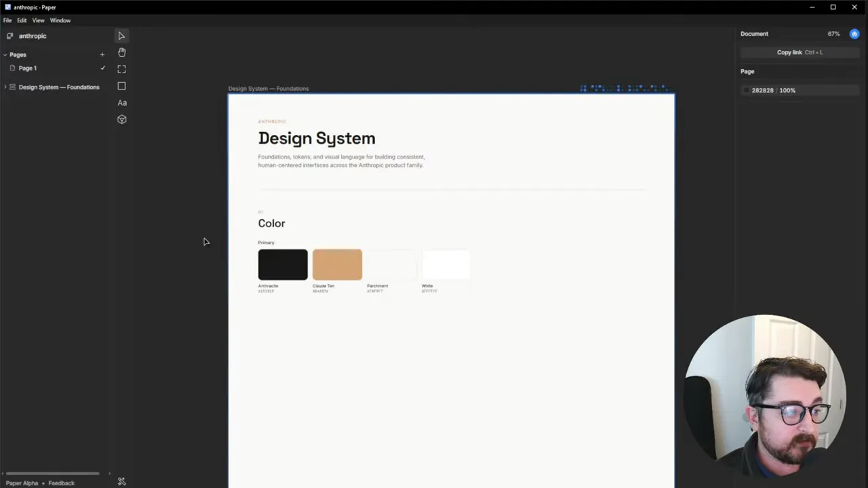Select the Claude Tan color swatch
Image resolution: width=868 pixels, height=488 pixels.
click(x=337, y=264)
